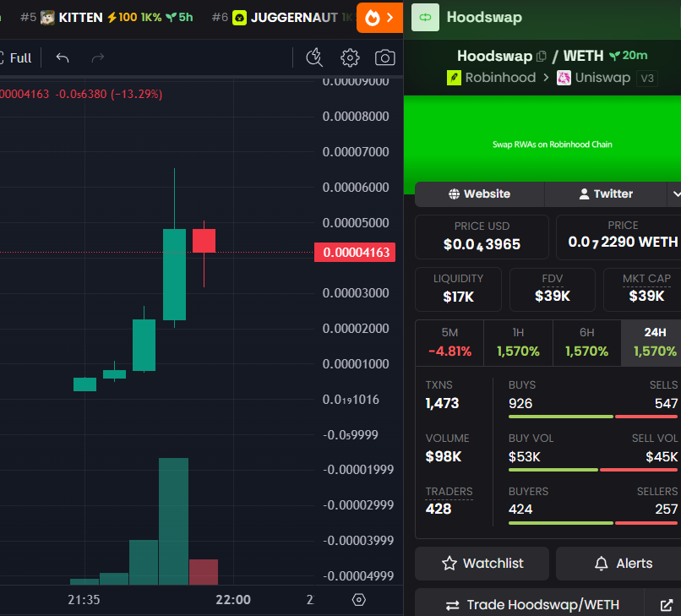
Task: Open the KITTEN trending token
Action: coord(106,18)
